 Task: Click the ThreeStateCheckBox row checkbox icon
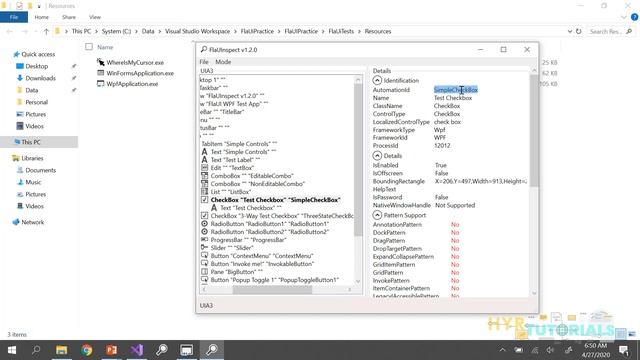pos(204,216)
